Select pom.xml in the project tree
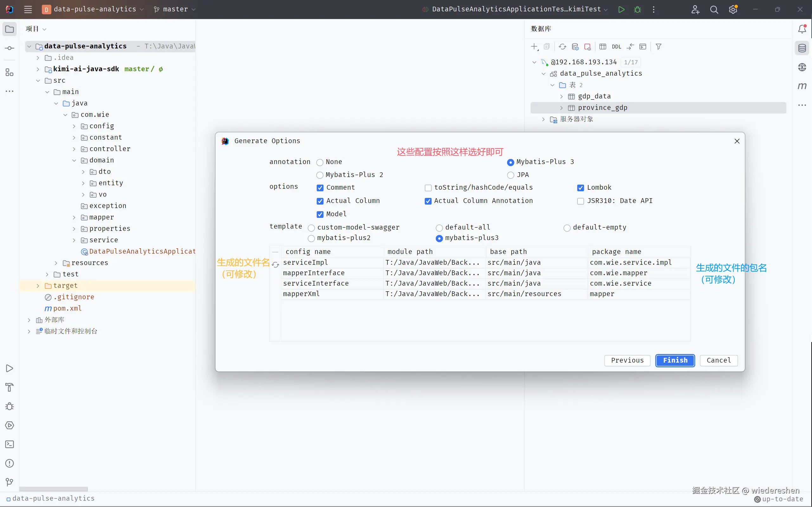This screenshot has width=812, height=507. pos(67,308)
